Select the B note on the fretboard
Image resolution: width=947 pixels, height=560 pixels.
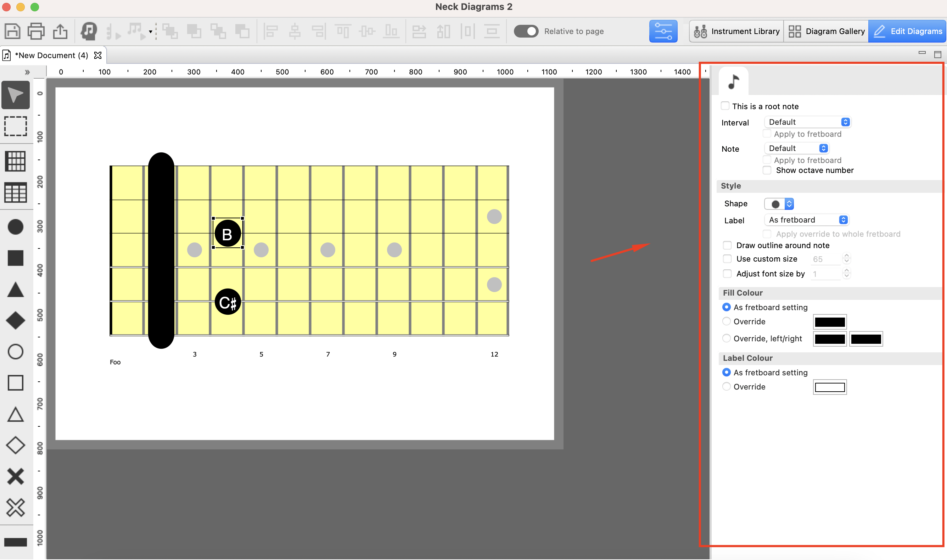pos(228,234)
